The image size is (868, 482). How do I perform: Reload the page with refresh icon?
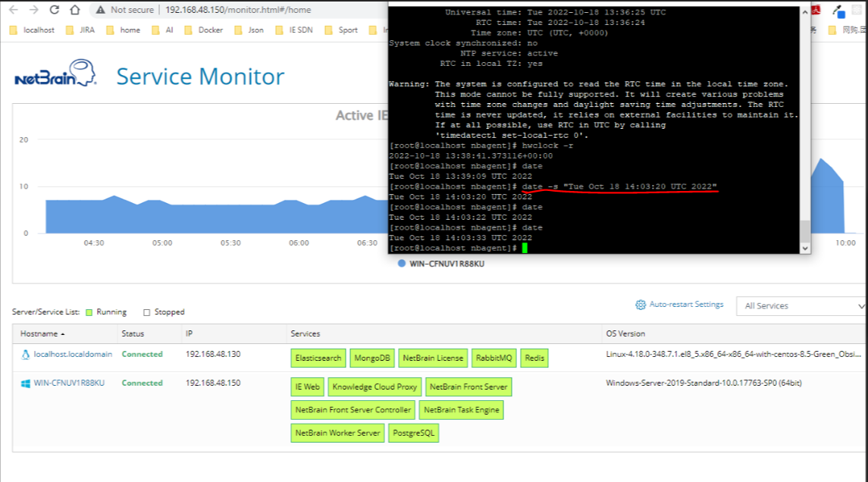pos(55,10)
